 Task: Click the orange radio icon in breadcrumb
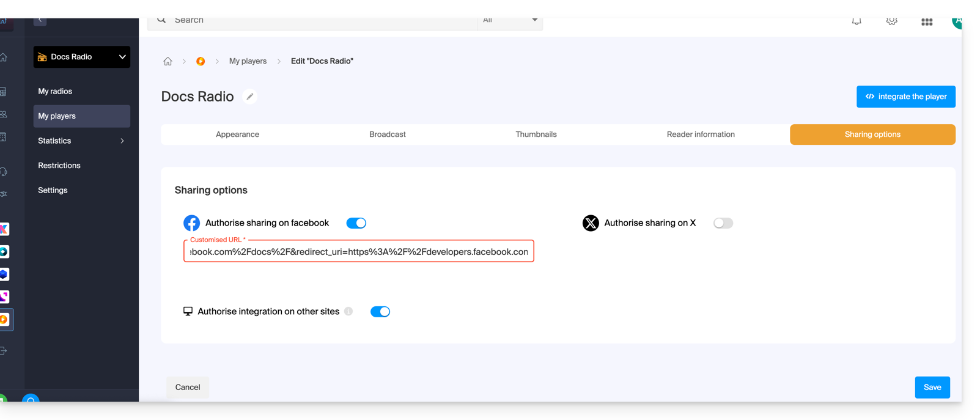201,61
